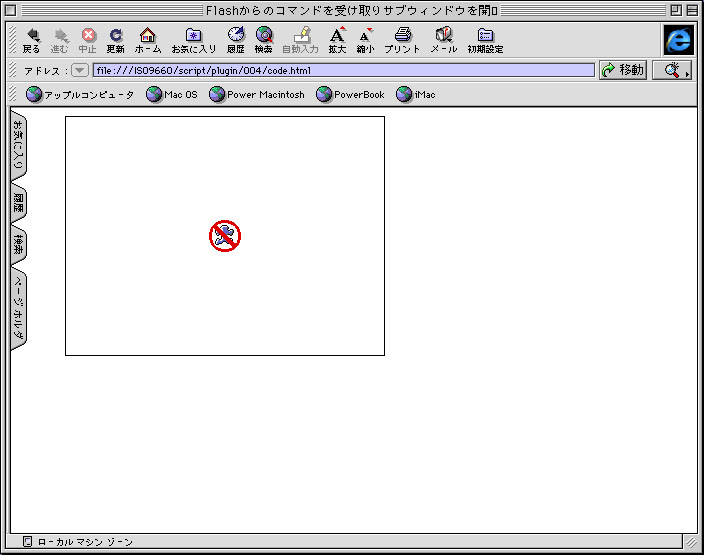Shrink text with 縮小 icon
The height and width of the screenshot is (555, 704).
[x=365, y=40]
